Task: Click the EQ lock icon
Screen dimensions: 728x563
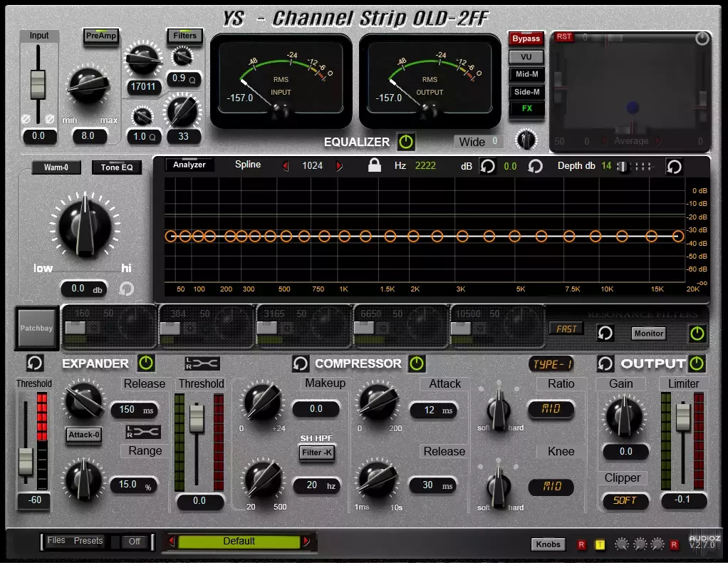Action: [x=374, y=166]
